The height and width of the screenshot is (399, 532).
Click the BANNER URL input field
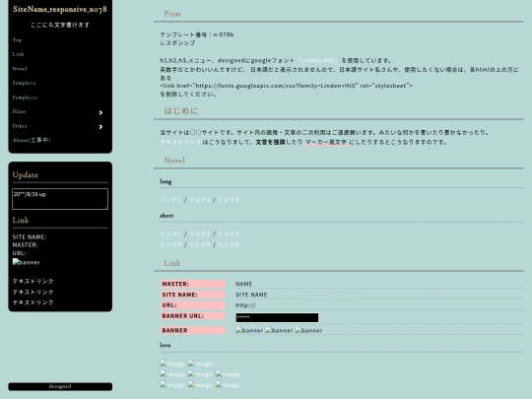[x=277, y=317]
